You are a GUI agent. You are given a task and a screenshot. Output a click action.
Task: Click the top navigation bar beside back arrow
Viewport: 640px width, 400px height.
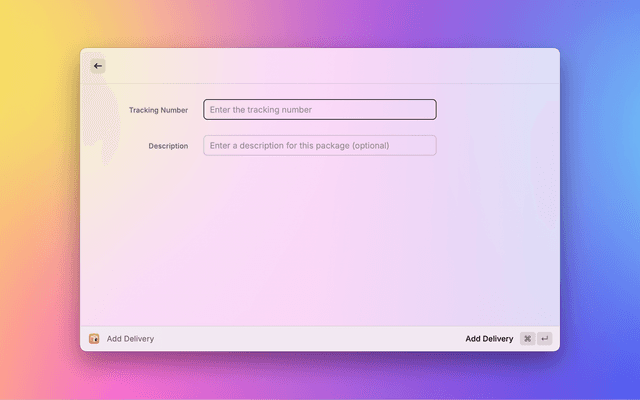(320, 66)
